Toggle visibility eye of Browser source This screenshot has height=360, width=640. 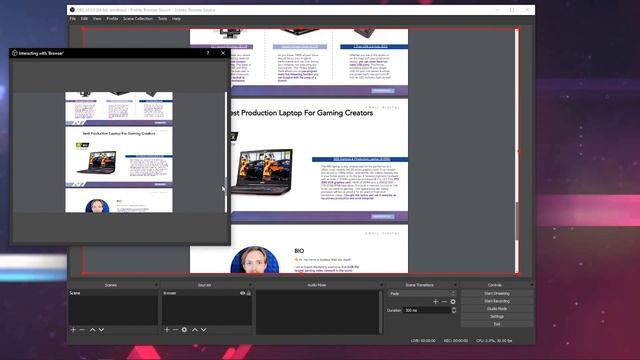point(242,293)
